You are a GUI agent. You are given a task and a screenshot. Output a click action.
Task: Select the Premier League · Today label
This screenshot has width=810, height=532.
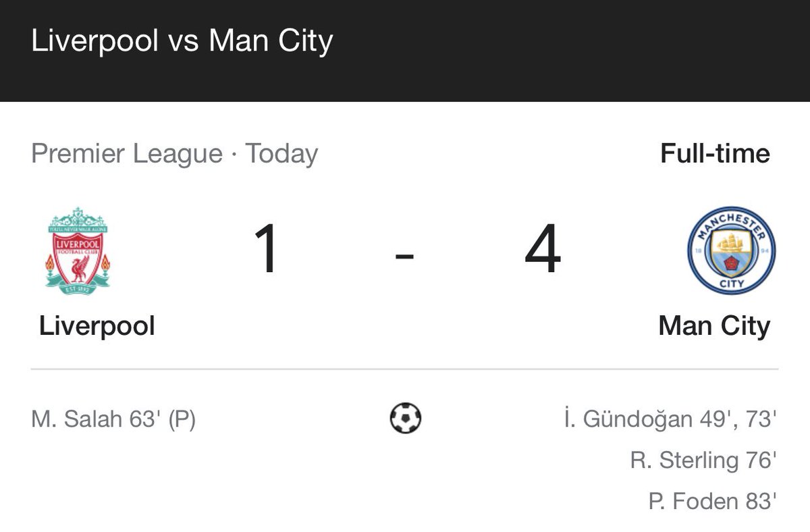click(174, 154)
